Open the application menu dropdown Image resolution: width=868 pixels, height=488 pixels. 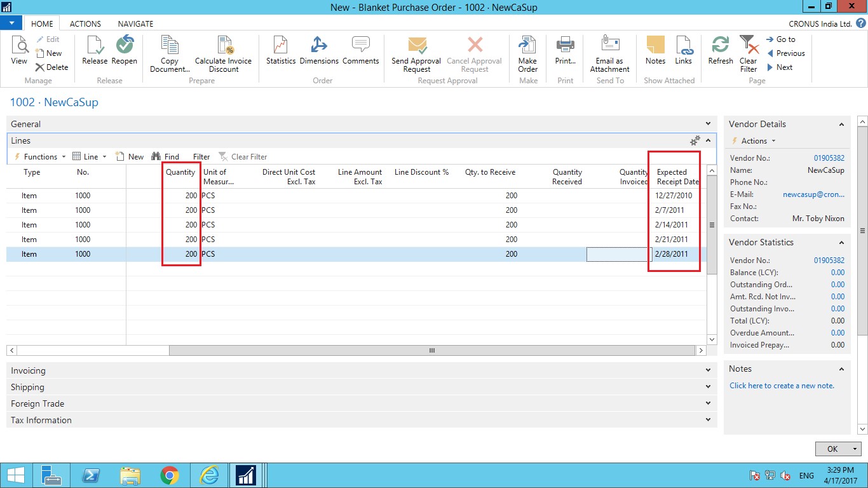pyautogui.click(x=11, y=23)
